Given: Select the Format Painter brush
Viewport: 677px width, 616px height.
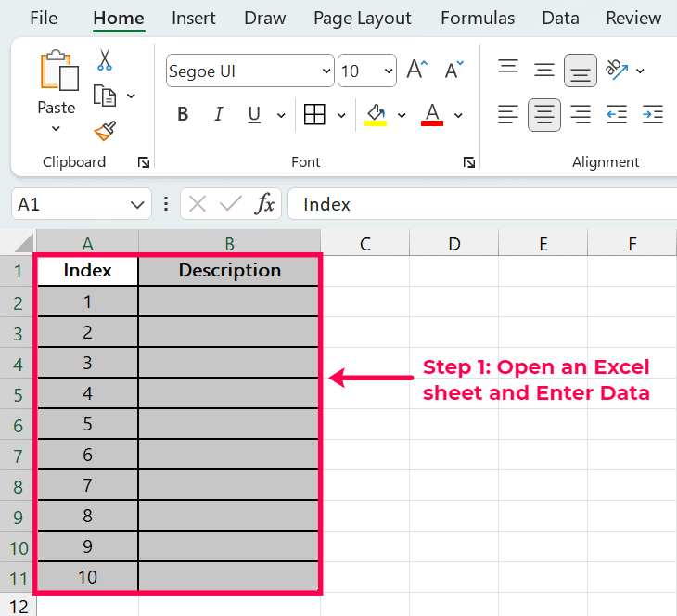Looking at the screenshot, I should point(105,131).
